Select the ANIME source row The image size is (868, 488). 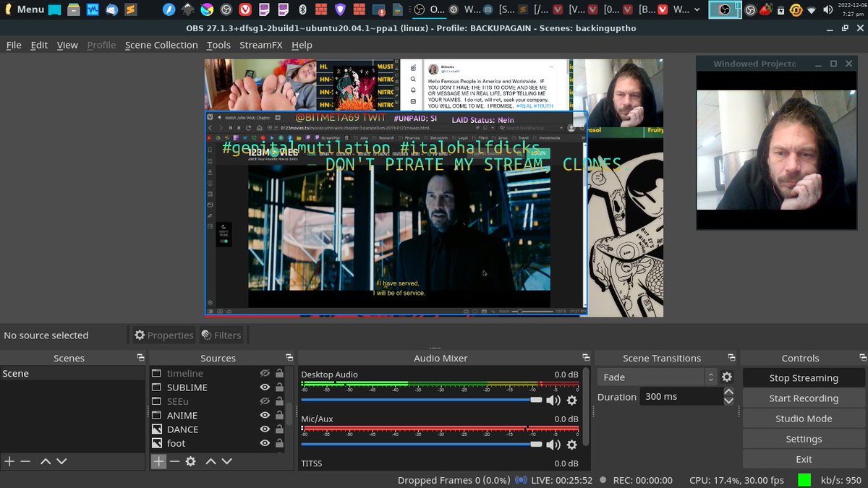tap(217, 415)
